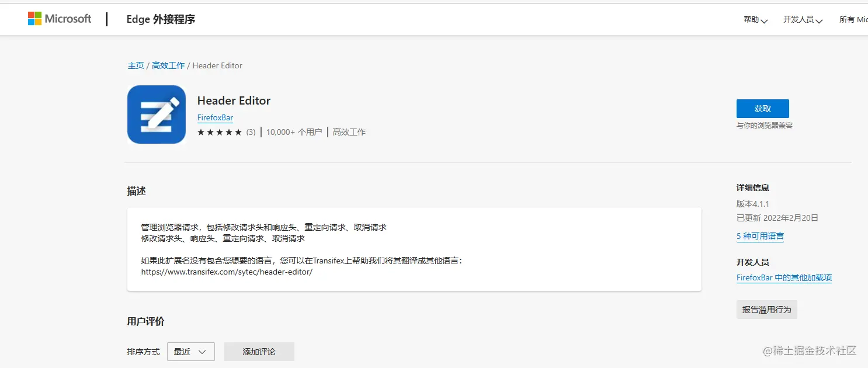
Task: Click the 描述 heading
Action: [136, 191]
